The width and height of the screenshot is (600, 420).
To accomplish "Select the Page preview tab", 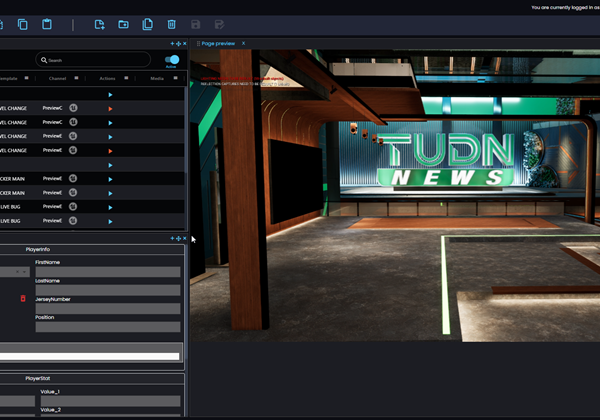I will point(217,44).
